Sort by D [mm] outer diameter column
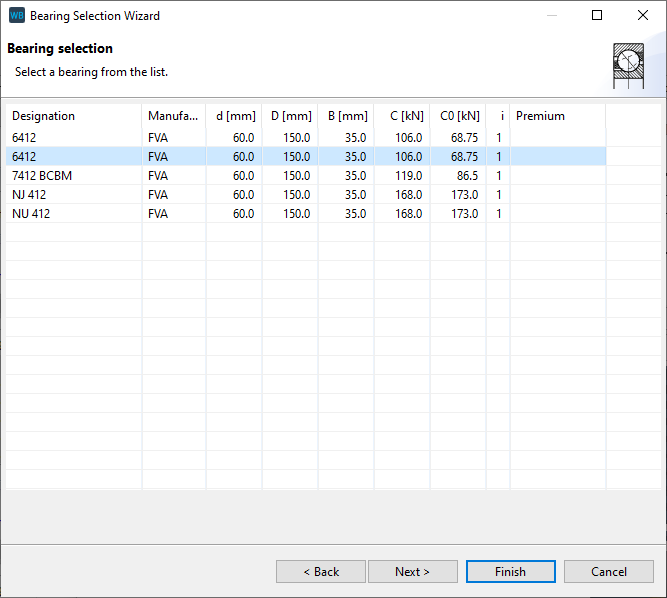This screenshot has height=598, width=667. [x=291, y=116]
